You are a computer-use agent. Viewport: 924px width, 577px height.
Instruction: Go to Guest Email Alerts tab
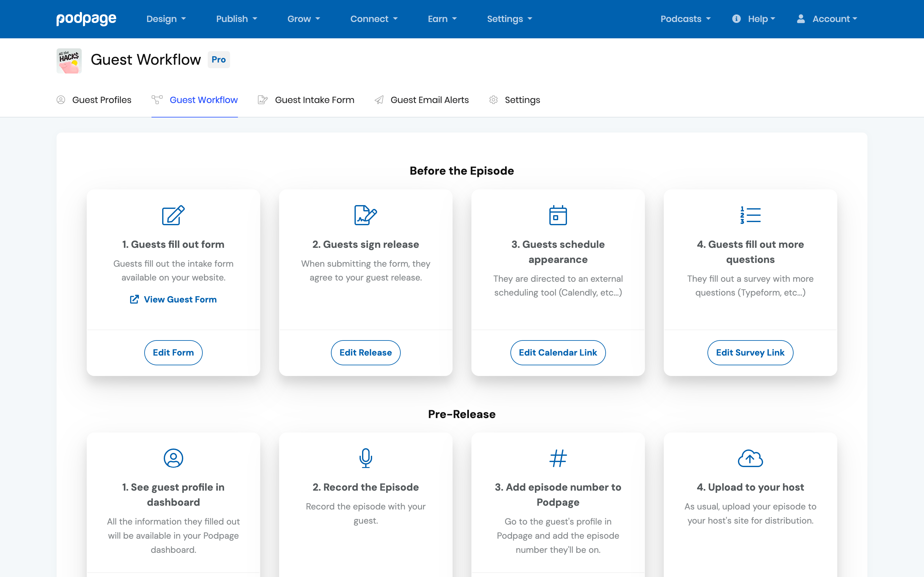(421, 100)
